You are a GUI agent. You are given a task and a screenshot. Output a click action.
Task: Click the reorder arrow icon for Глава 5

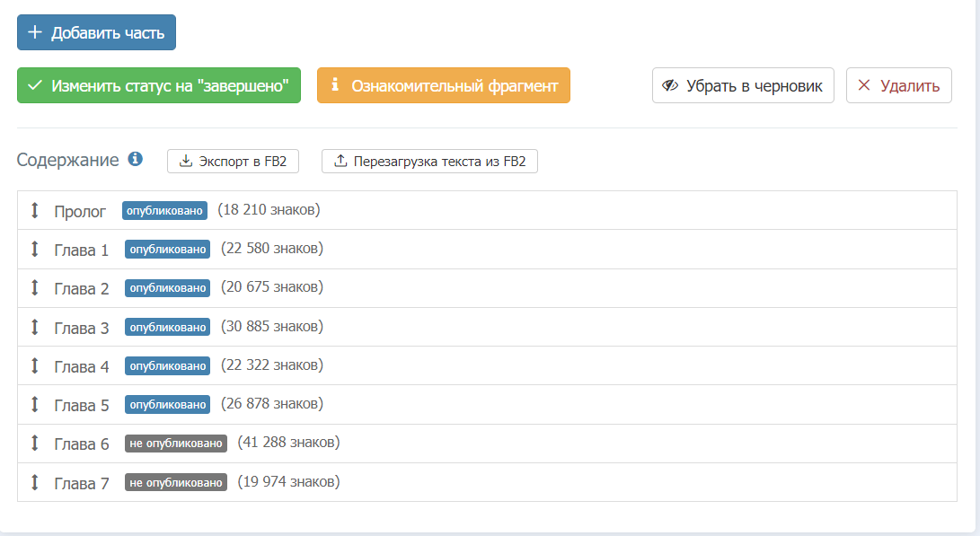tap(35, 405)
